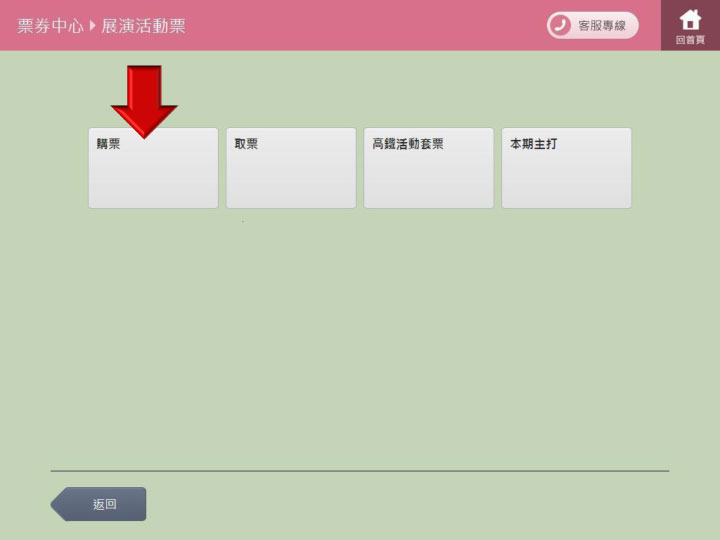Click the 展演活動票 breadcrumb title
The width and height of the screenshot is (720, 540).
tap(143, 26)
